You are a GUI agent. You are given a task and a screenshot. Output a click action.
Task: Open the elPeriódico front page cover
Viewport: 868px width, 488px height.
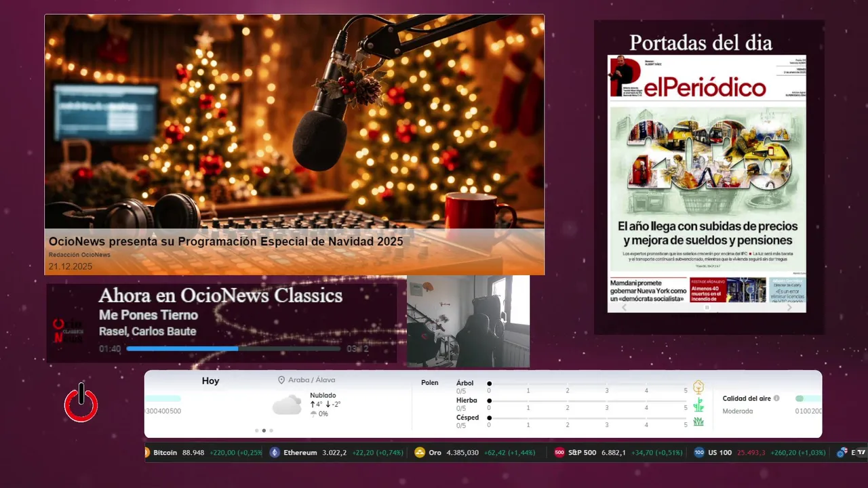[707, 183]
